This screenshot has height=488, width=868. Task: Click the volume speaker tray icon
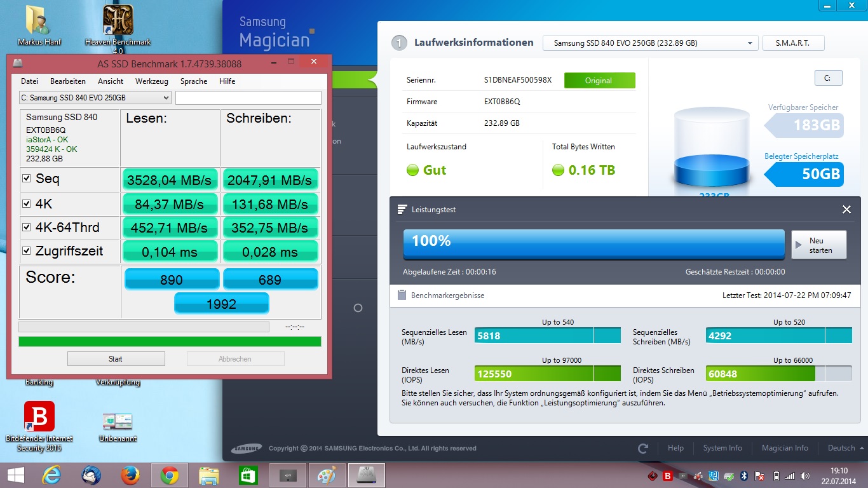click(805, 475)
